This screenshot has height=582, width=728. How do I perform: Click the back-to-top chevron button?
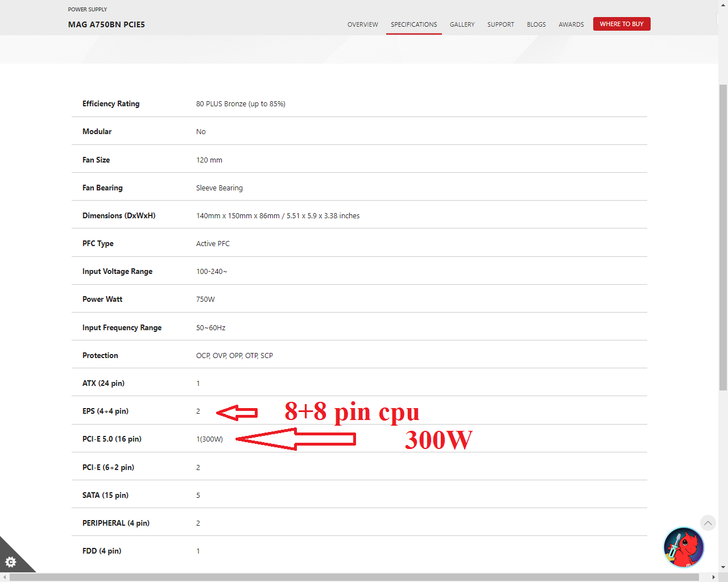click(x=708, y=523)
